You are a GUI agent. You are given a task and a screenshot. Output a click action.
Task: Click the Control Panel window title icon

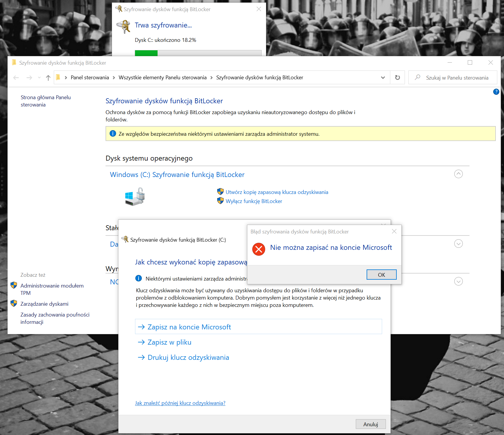[x=14, y=63]
